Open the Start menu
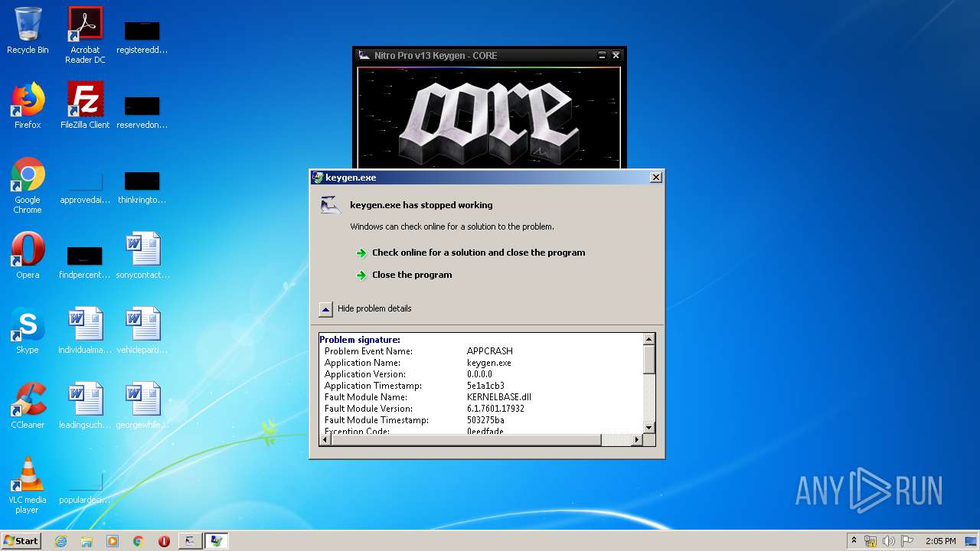Image resolution: width=980 pixels, height=551 pixels. tap(21, 541)
